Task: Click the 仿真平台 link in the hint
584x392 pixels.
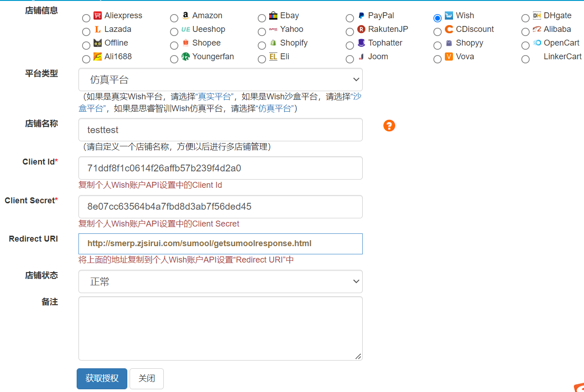Action: tap(275, 108)
